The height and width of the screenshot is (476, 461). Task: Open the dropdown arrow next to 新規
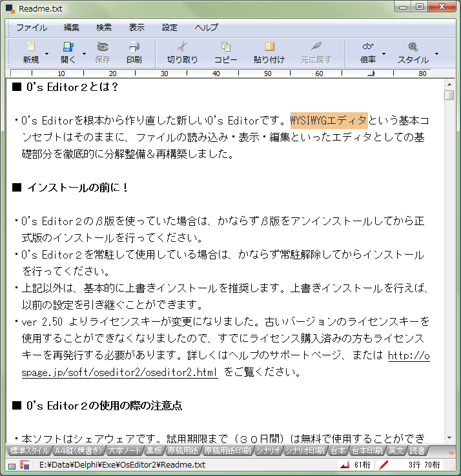(x=46, y=54)
